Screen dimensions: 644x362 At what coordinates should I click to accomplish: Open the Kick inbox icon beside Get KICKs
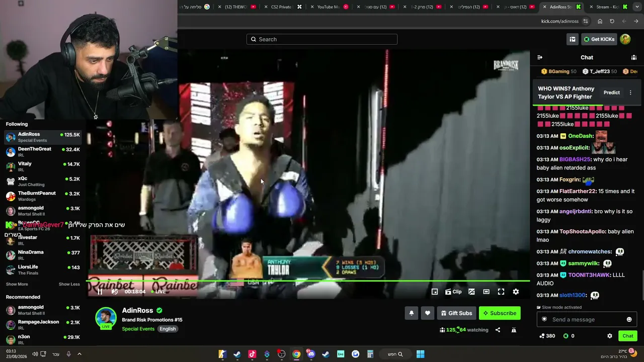[x=573, y=39]
